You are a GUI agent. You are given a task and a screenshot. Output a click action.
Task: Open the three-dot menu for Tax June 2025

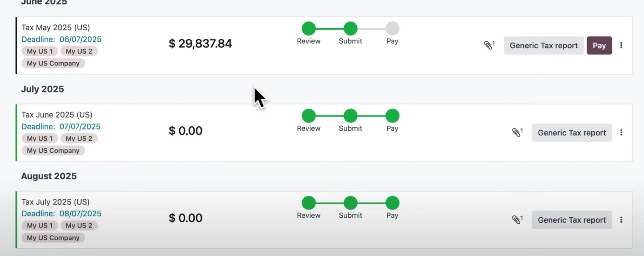point(621,132)
